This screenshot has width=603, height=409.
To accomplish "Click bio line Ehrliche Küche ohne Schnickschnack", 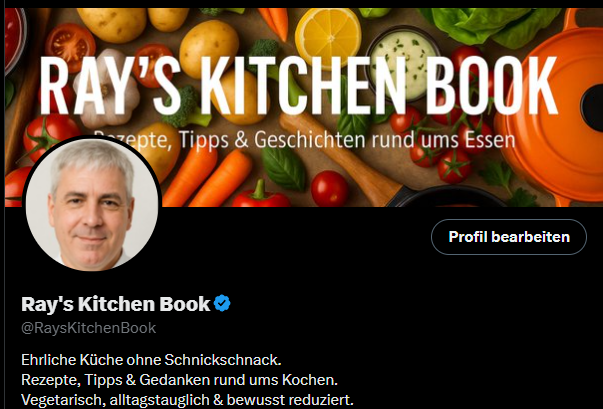I will [151, 360].
